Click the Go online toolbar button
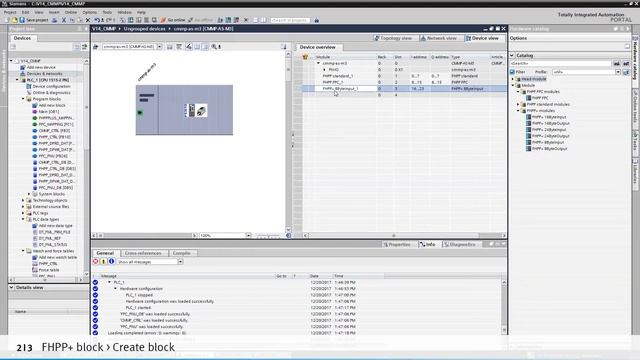This screenshot has height=360, width=640. click(173, 20)
